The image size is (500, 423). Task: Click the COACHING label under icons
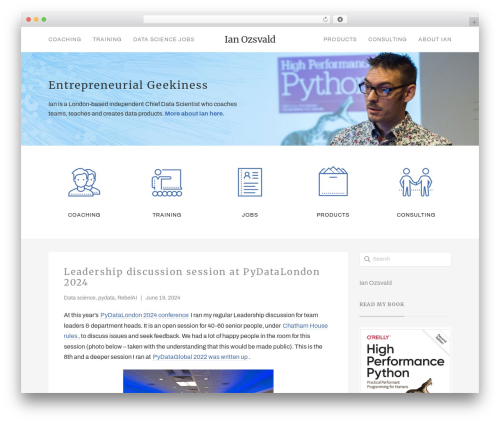pyautogui.click(x=84, y=215)
